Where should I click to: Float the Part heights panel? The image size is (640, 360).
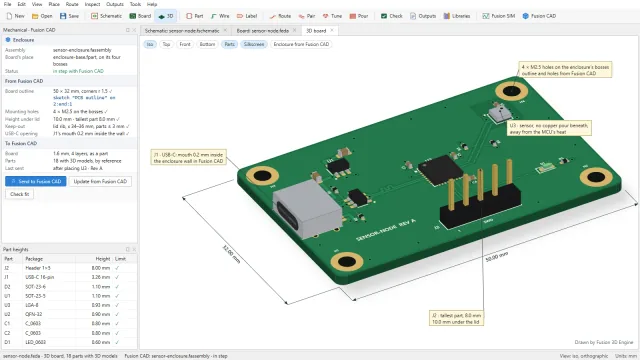click(128, 249)
